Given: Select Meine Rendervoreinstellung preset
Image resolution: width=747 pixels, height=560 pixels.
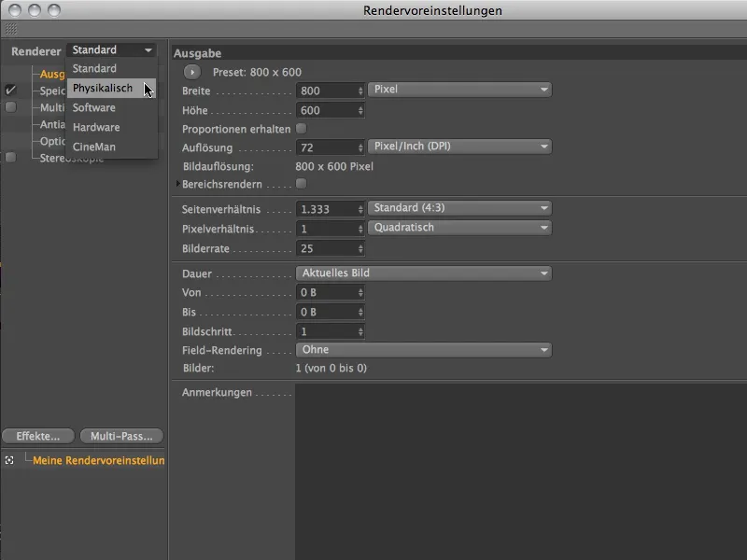Looking at the screenshot, I should pyautogui.click(x=99, y=460).
